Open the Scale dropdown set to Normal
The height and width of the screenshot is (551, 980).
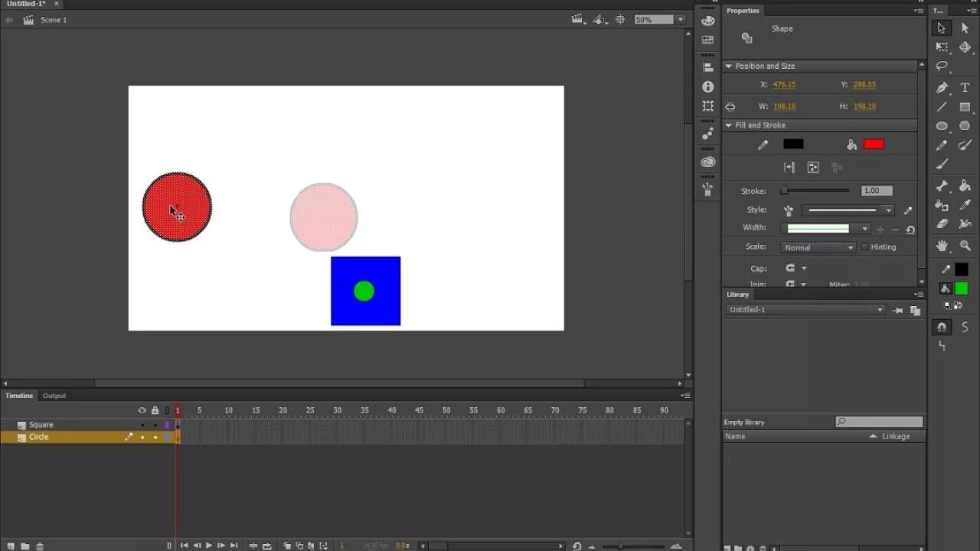coord(818,248)
